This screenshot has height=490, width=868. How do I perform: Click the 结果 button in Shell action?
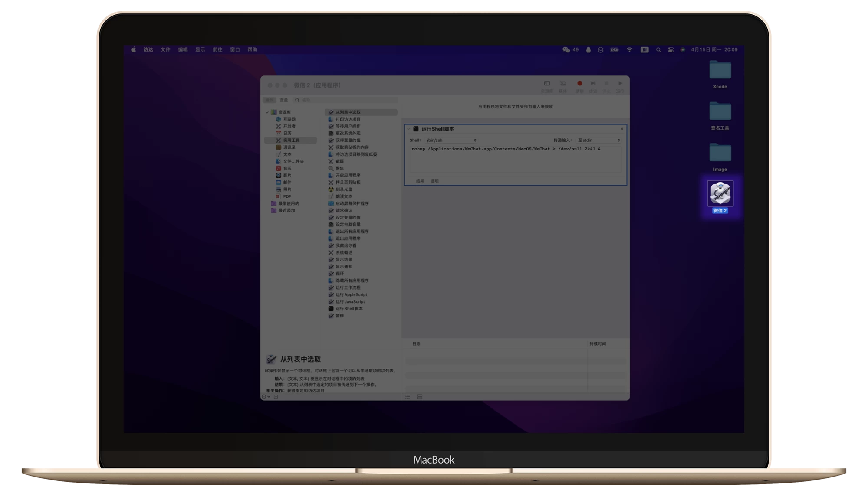click(420, 181)
